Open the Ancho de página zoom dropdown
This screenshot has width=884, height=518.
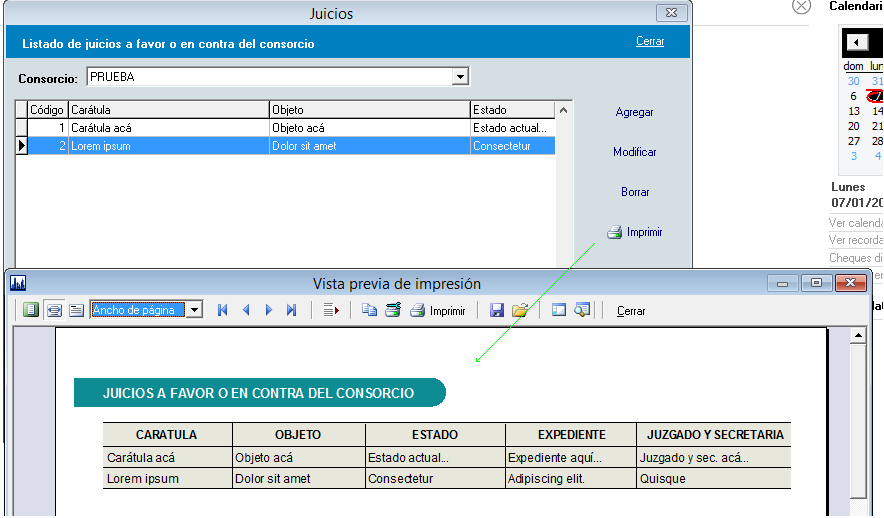coord(195,310)
